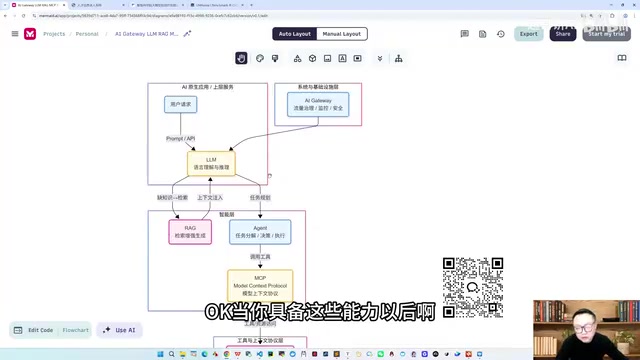Screen dimensions: 640x360
Task: Open File Explorer from taskbar
Action: [x=182, y=354]
